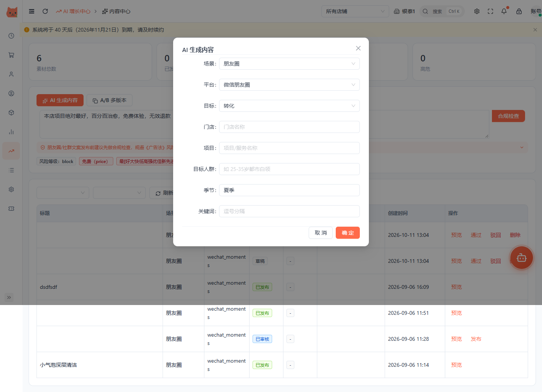Click the 银泰1 store icon label
Screen dimensions: 542x392
point(404,11)
